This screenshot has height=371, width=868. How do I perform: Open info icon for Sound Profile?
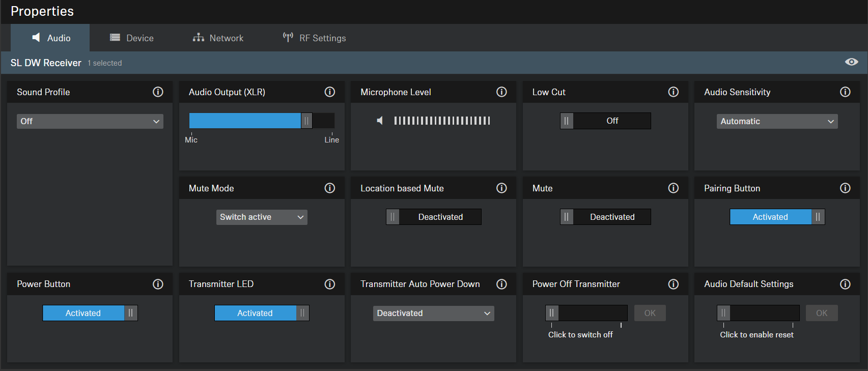click(158, 92)
